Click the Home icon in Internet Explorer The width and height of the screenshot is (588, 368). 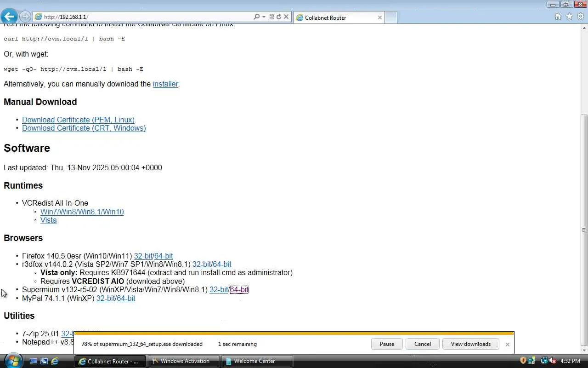tap(558, 17)
